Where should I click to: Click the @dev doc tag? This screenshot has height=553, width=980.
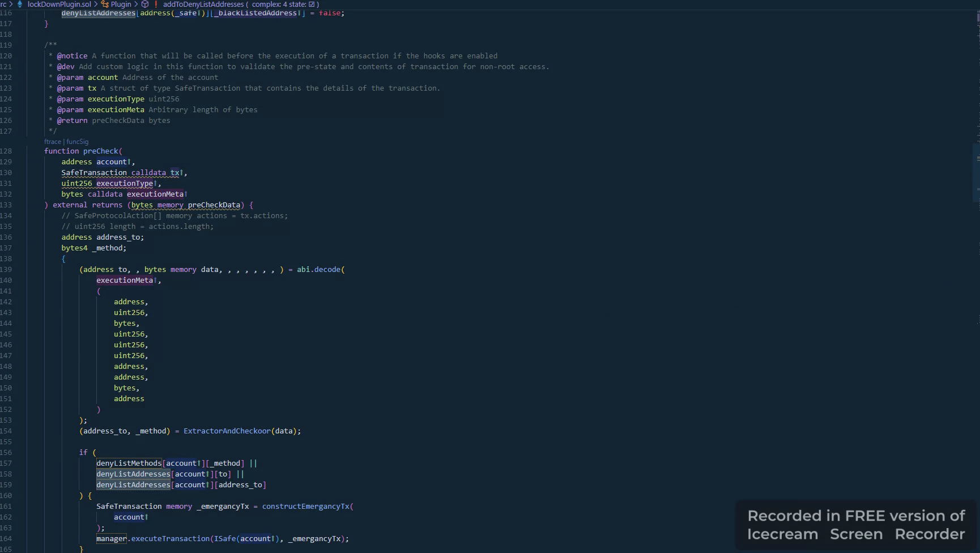coord(66,67)
